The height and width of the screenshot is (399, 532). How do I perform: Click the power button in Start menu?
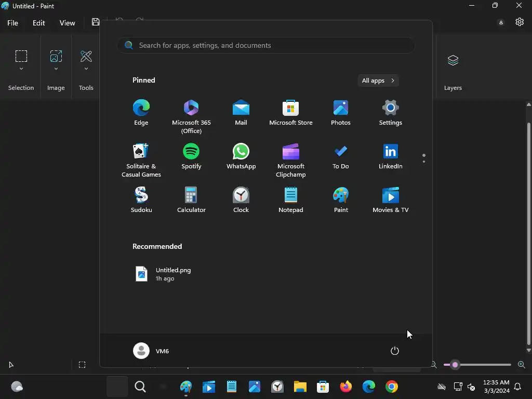click(395, 351)
